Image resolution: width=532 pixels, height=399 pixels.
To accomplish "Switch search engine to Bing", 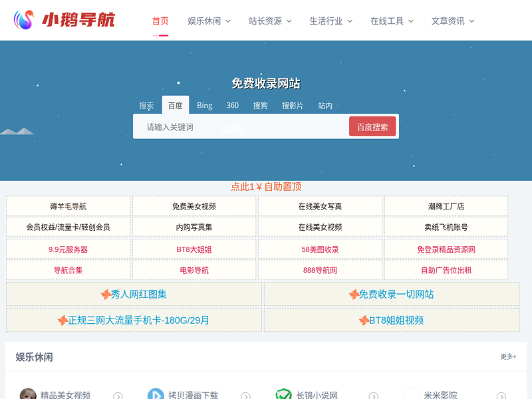I will click(x=205, y=106).
